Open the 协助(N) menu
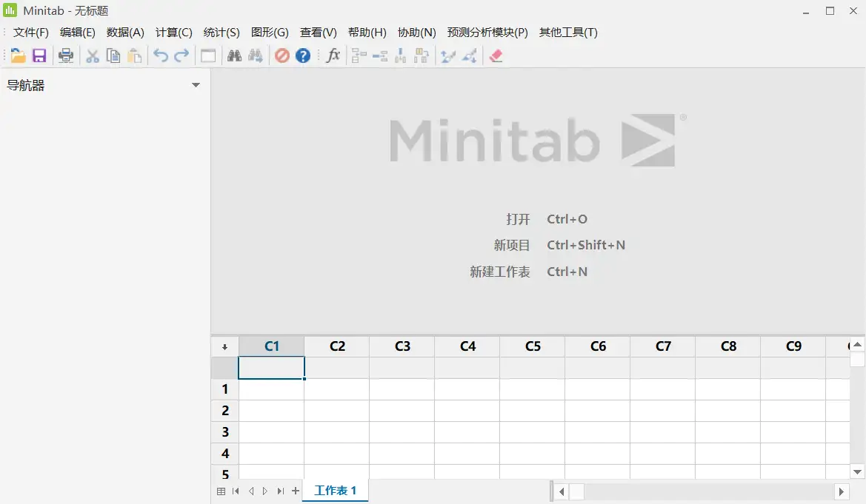Viewport: 866px width, 504px height. (416, 33)
